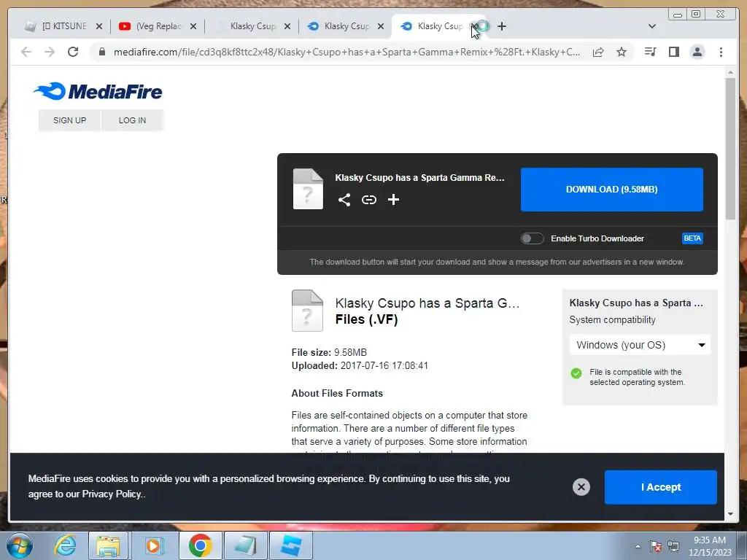
Task: Bookmark this page with the star
Action: point(622,52)
